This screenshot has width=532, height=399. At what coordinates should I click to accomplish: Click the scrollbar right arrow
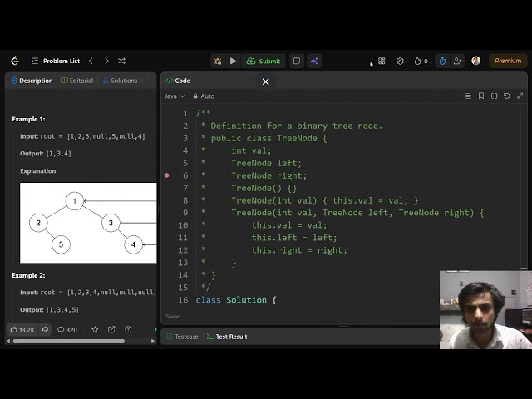tap(153, 342)
